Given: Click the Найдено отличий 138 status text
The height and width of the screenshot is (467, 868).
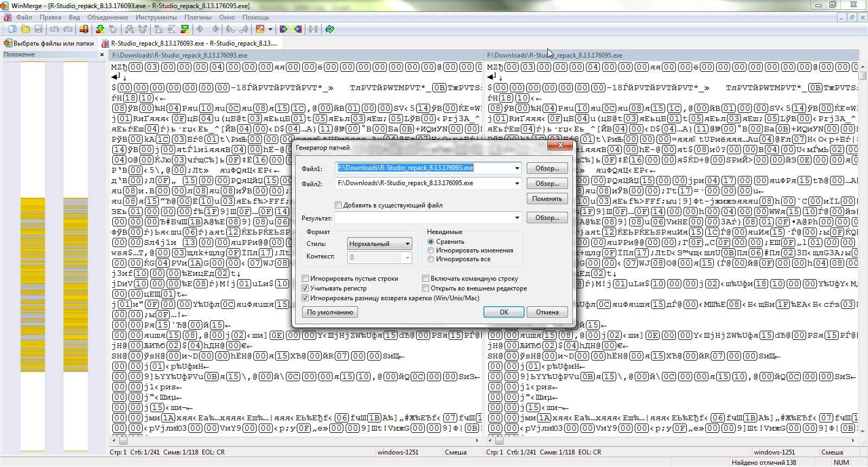Looking at the screenshot, I should [764, 463].
